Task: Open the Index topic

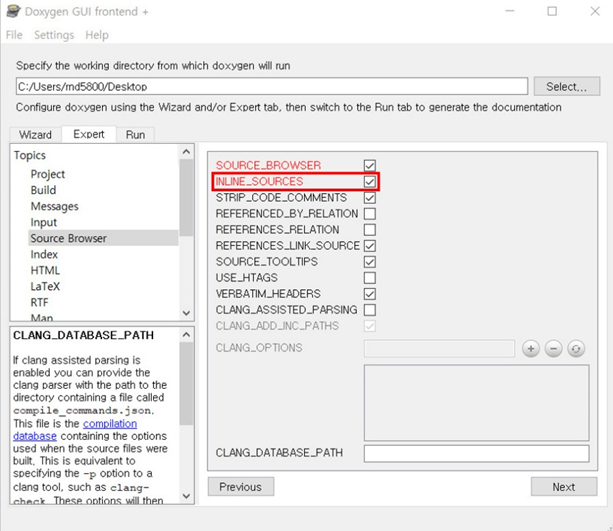Action: [x=44, y=255]
